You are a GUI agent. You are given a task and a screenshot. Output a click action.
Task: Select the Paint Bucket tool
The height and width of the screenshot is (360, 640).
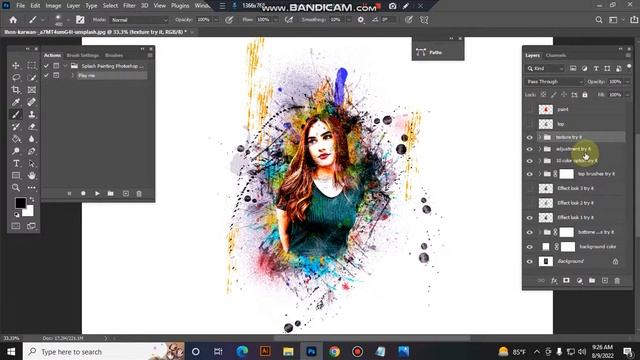(x=16, y=139)
